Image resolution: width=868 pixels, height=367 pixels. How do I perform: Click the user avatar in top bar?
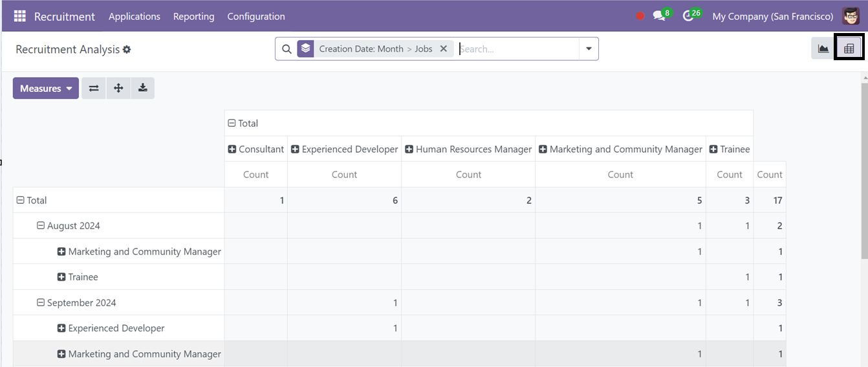851,16
